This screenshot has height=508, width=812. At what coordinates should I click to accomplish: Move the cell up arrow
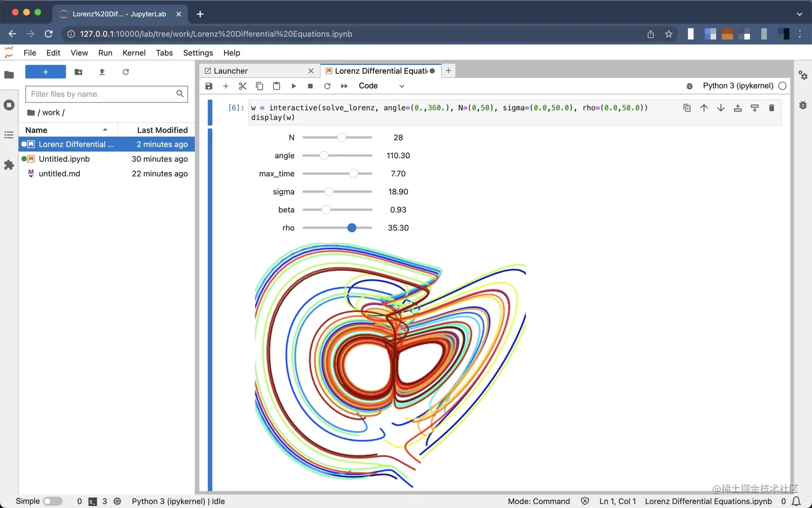704,108
